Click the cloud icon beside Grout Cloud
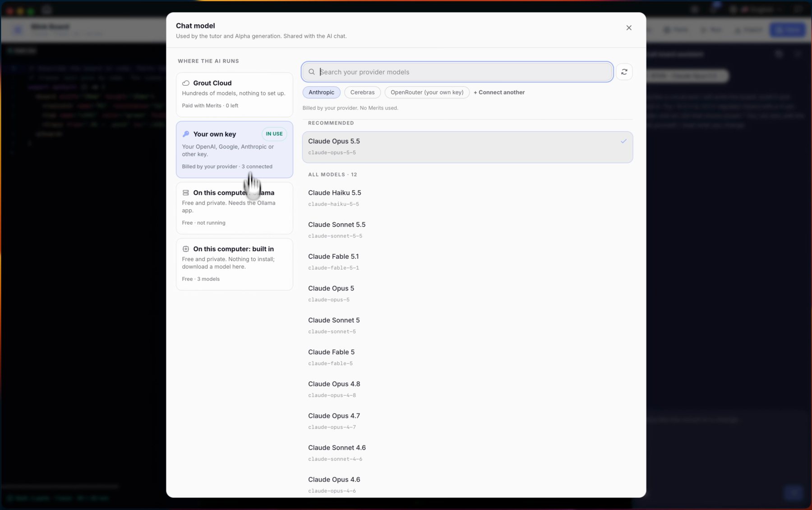Screen dimensions: 812x510 [186, 83]
